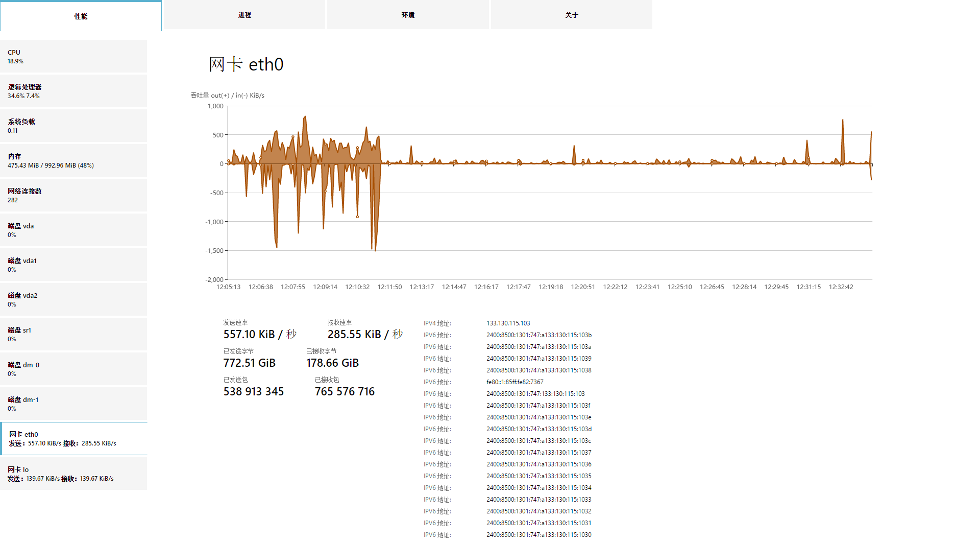Screen dimensions: 980x542
Task: Click the IPV6 address ending in 1037
Action: click(539, 453)
